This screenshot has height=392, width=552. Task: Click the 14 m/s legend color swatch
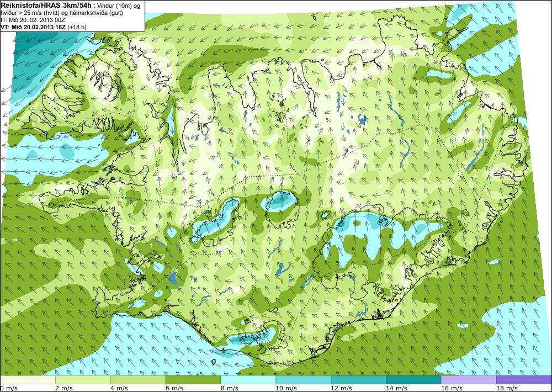pos(413,380)
